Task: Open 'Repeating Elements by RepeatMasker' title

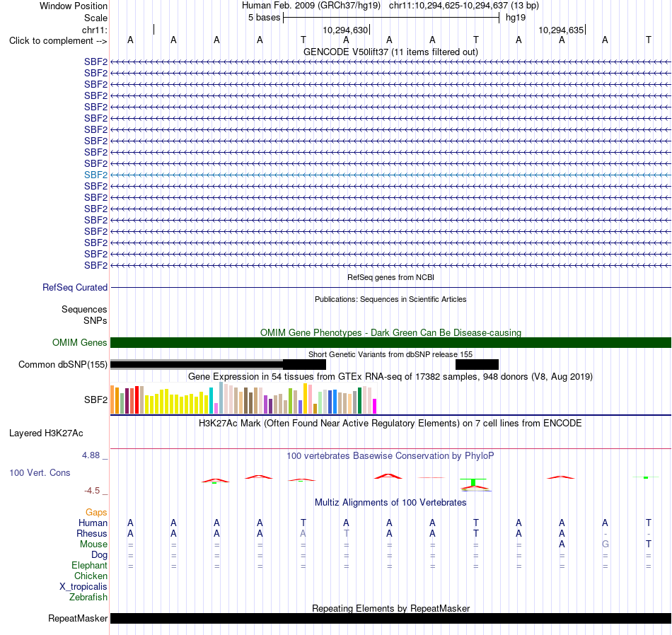Action: [x=390, y=608]
